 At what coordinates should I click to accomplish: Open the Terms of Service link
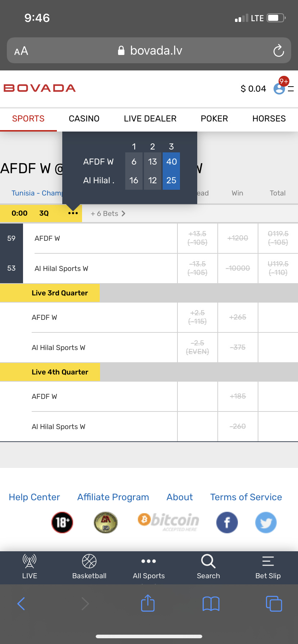(246, 497)
